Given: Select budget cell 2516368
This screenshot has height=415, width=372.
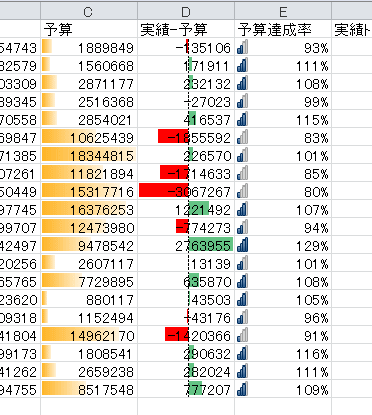Looking at the screenshot, I should coord(89,101).
